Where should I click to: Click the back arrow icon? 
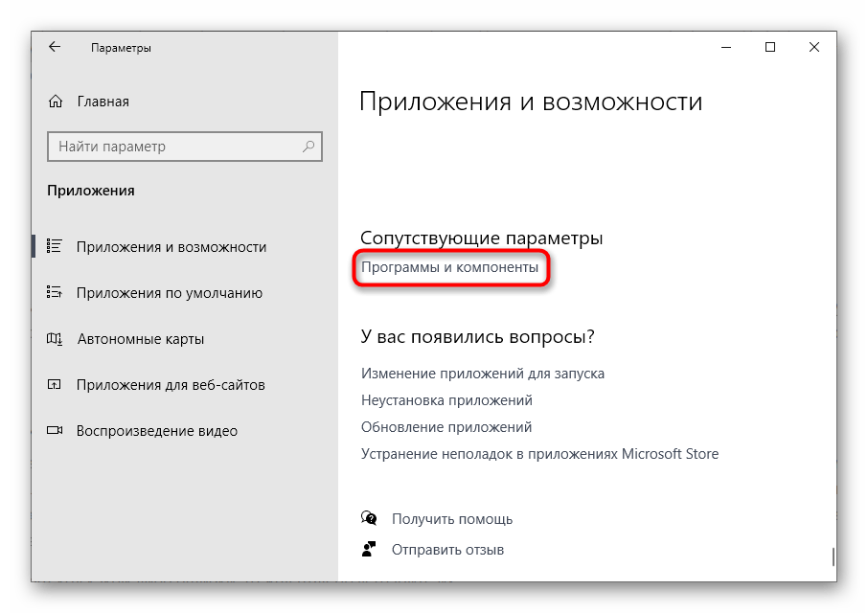(x=55, y=47)
